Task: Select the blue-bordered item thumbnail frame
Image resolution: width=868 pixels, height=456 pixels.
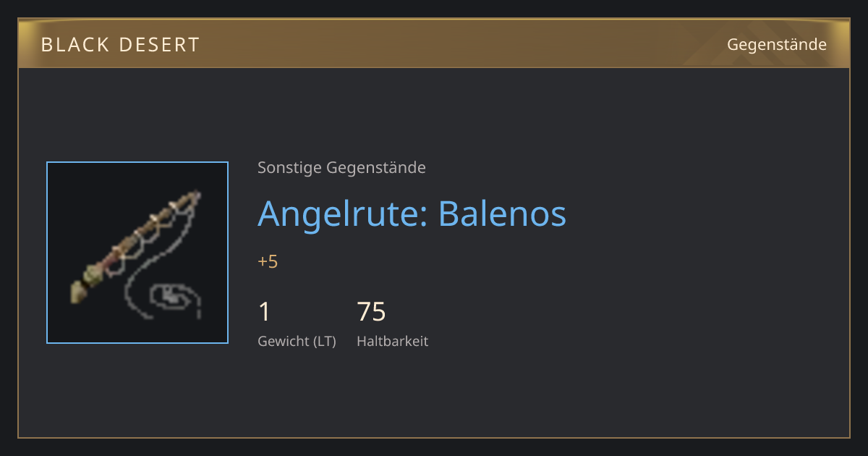Action: coord(137,253)
